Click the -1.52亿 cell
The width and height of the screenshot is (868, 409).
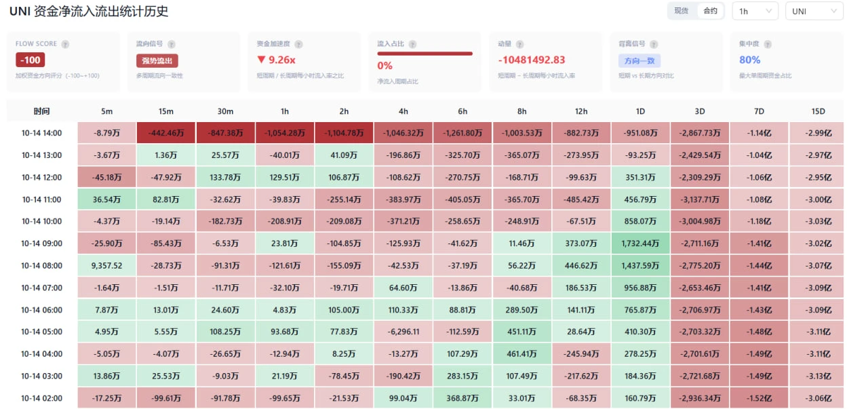(x=759, y=397)
